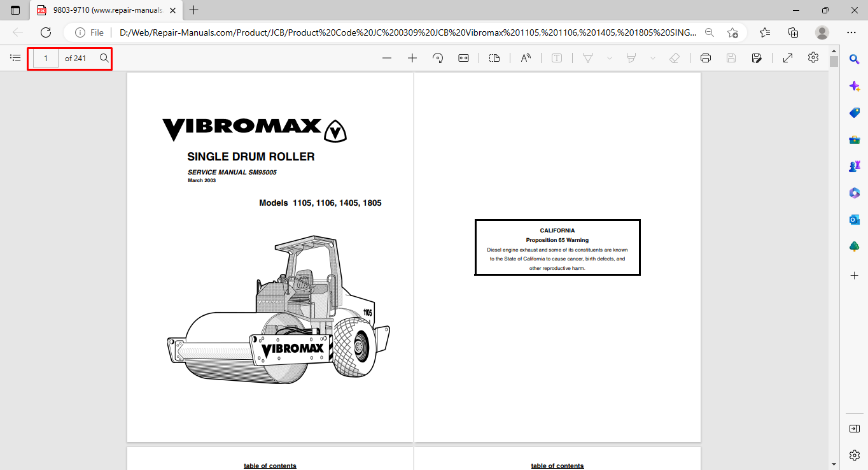Screen dimensions: 868x470
Task: Add this page to favorites
Action: (x=733, y=32)
